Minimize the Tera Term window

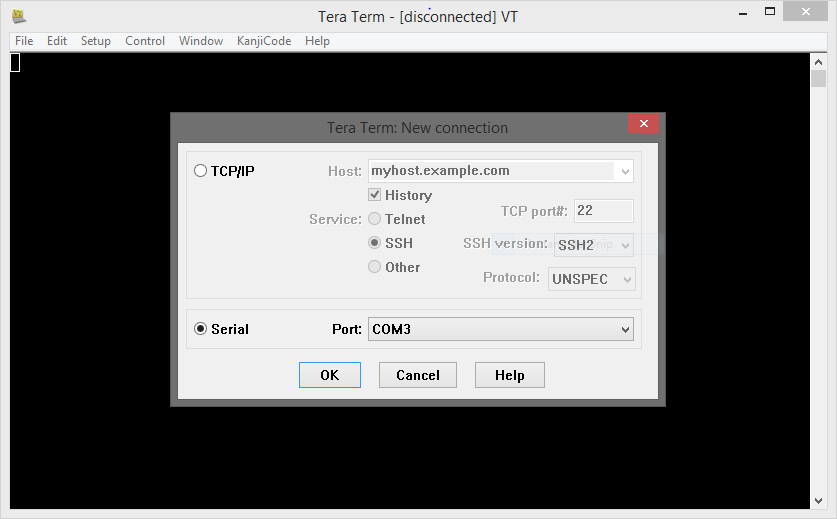click(x=743, y=13)
